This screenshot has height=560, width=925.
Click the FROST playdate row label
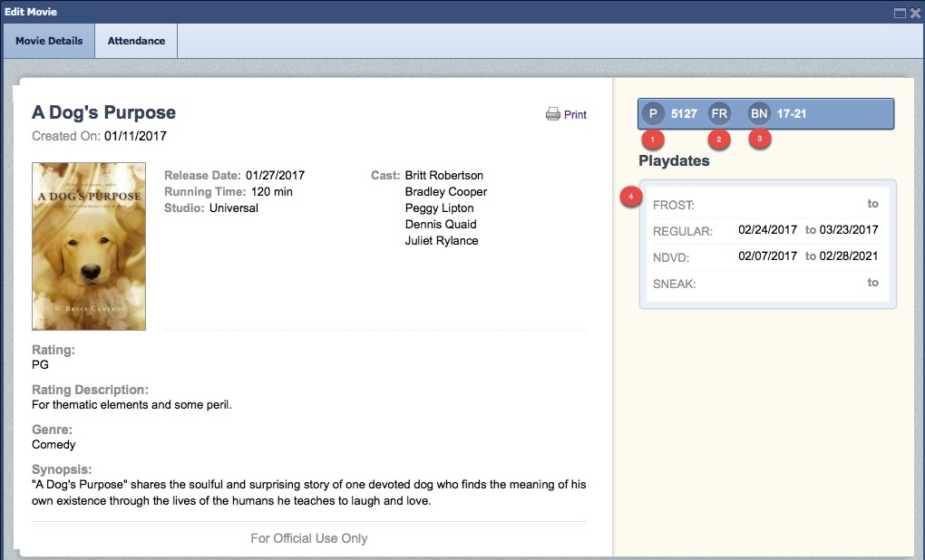(x=673, y=205)
